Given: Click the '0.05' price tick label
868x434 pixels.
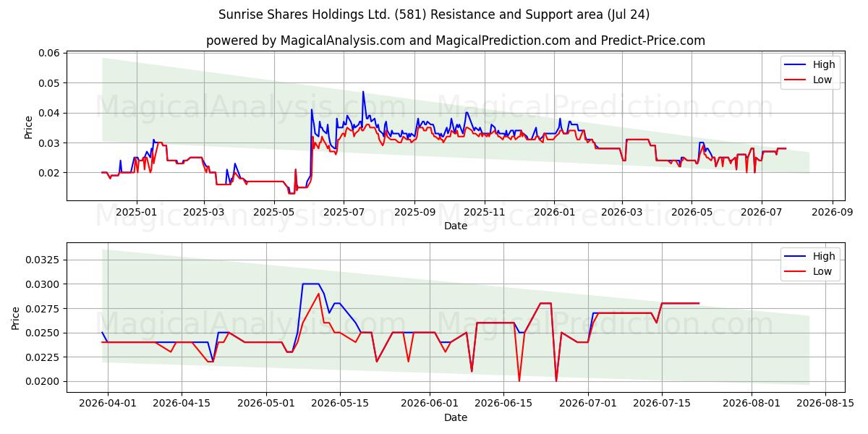Looking at the screenshot, I should pyautogui.click(x=49, y=83).
